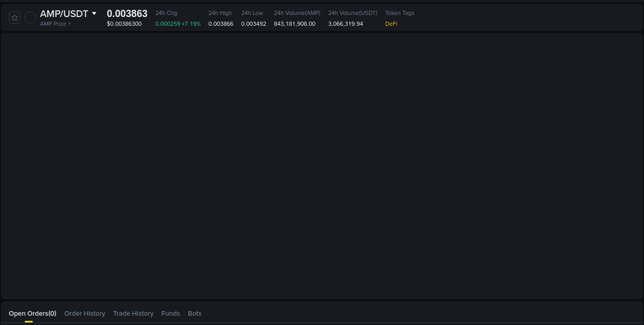View the Funds tab
Image resolution: width=644 pixels, height=325 pixels.
point(171,313)
